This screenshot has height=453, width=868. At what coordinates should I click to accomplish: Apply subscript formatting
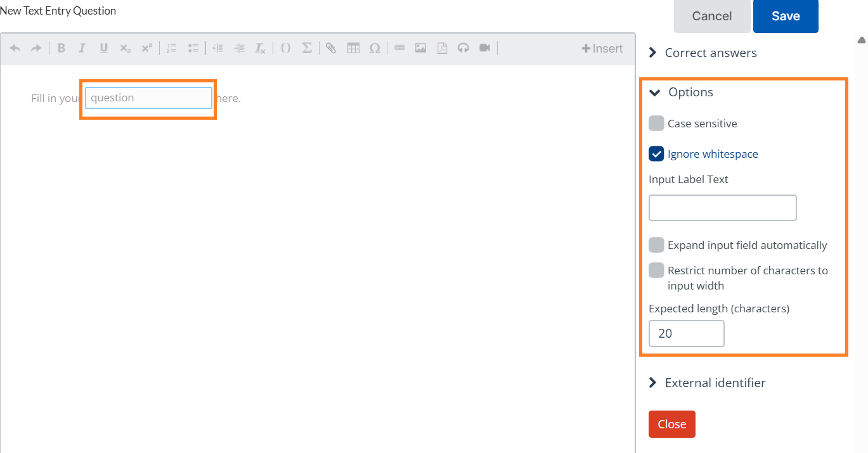(125, 48)
